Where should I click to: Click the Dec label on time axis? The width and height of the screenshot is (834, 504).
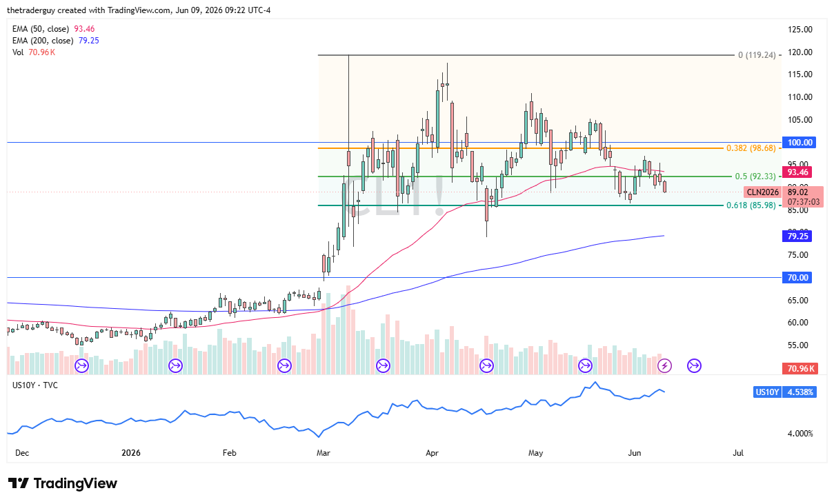click(22, 453)
